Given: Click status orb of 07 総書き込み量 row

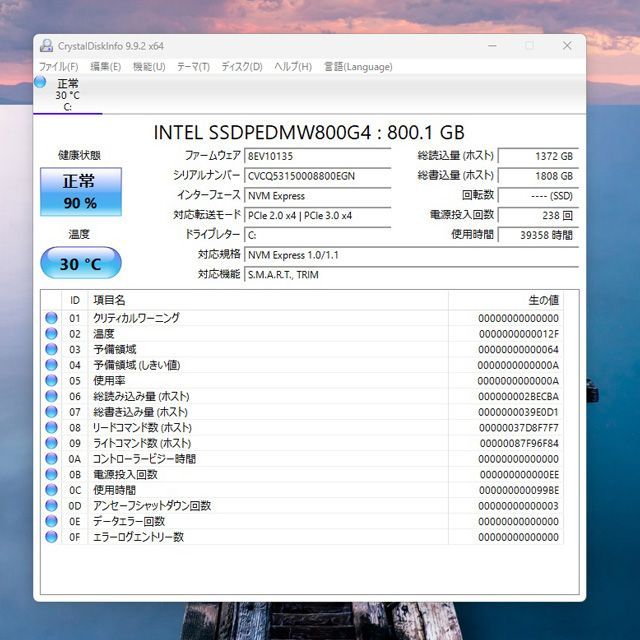Looking at the screenshot, I should click(x=51, y=412).
